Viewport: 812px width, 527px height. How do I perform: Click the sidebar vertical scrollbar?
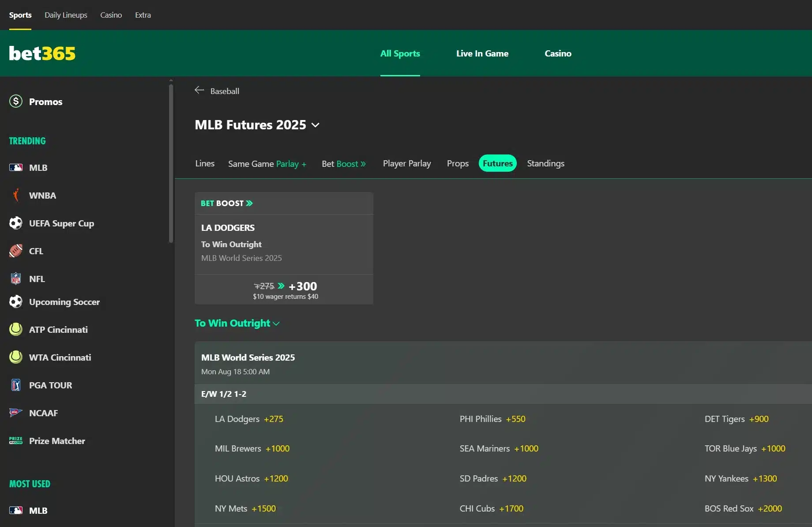point(171,163)
